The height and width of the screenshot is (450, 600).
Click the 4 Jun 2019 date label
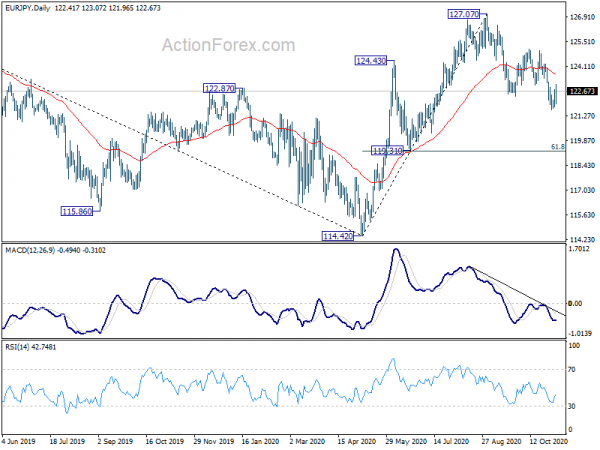18,441
